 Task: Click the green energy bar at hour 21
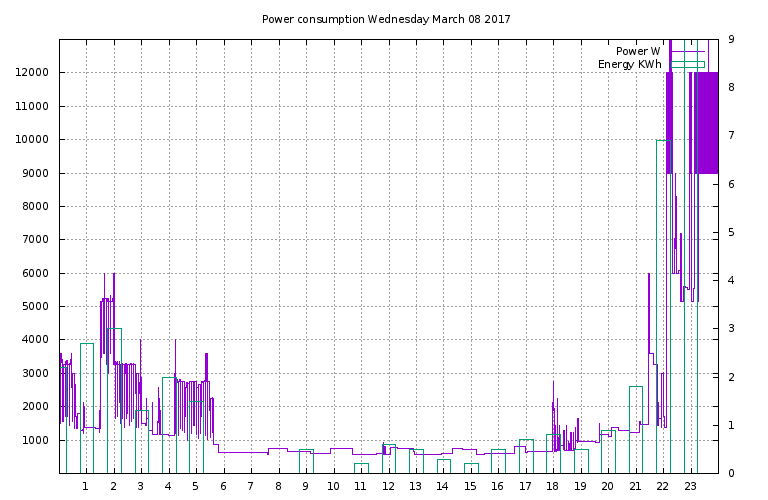pyautogui.click(x=636, y=430)
